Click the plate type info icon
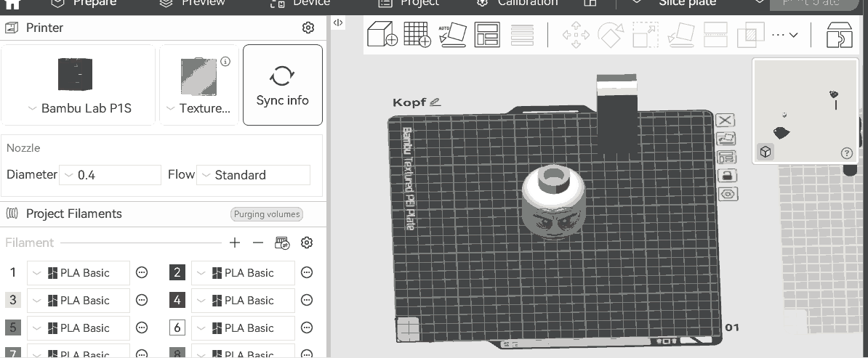The height and width of the screenshot is (358, 868). tap(225, 62)
